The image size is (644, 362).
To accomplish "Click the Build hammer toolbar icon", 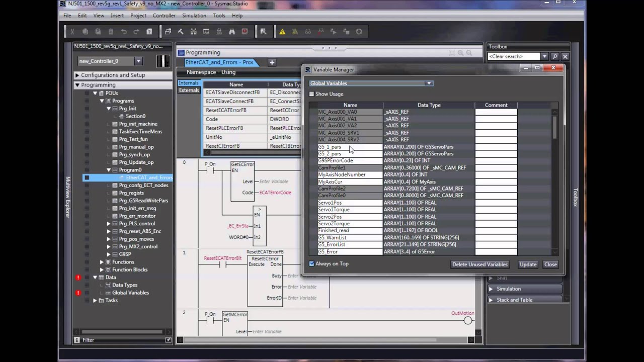I will click(x=181, y=32).
